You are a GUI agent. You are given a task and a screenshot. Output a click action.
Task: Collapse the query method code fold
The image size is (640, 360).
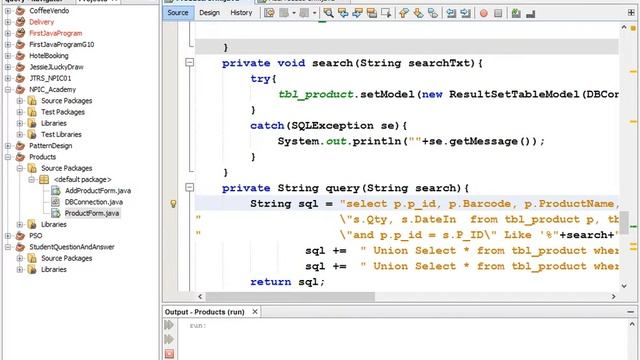[x=189, y=187]
